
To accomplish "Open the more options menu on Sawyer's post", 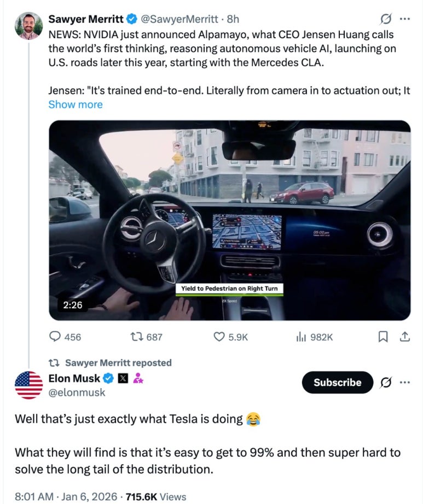I will [x=405, y=19].
